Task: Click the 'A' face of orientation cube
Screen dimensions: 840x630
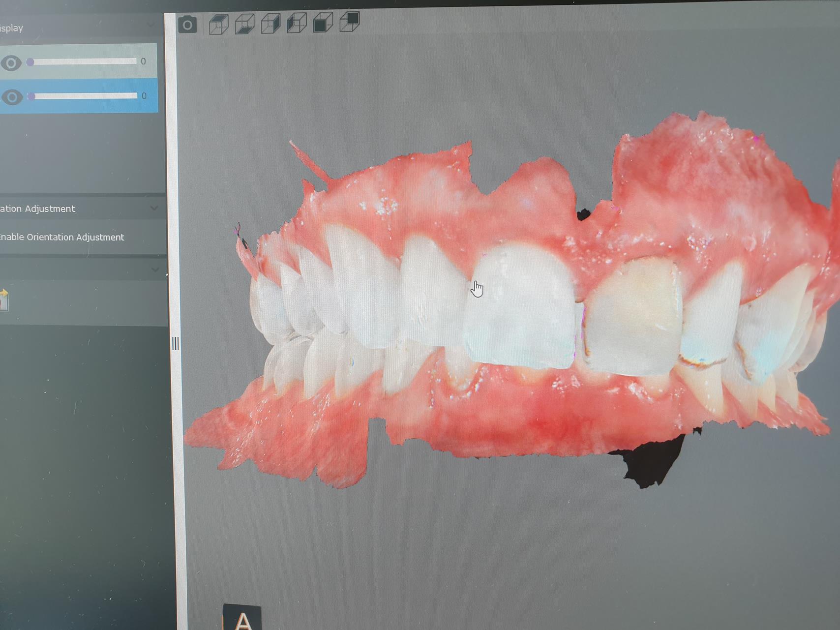Action: 242,620
